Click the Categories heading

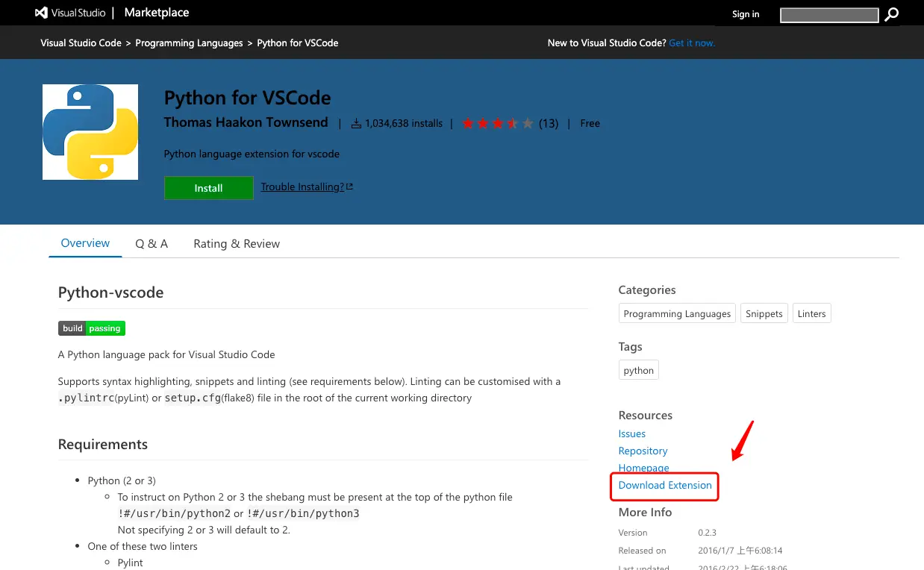647,289
